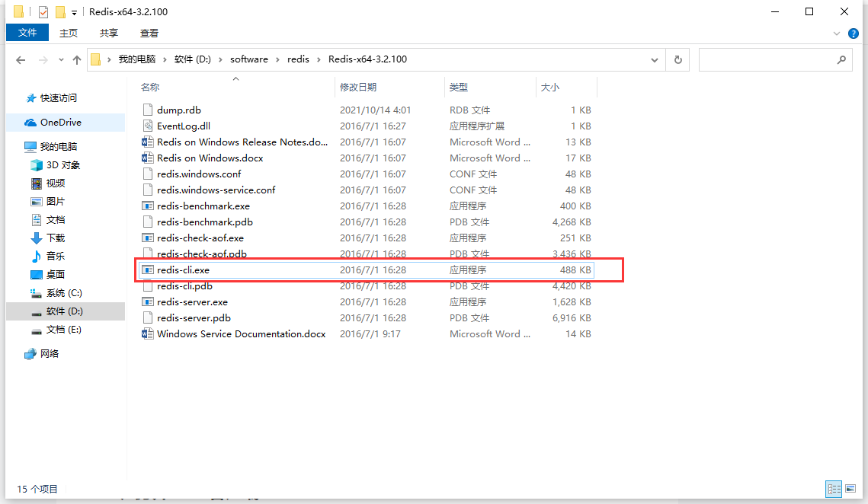Open the 共享 ribbon tab
This screenshot has height=504, width=868.
(109, 33)
